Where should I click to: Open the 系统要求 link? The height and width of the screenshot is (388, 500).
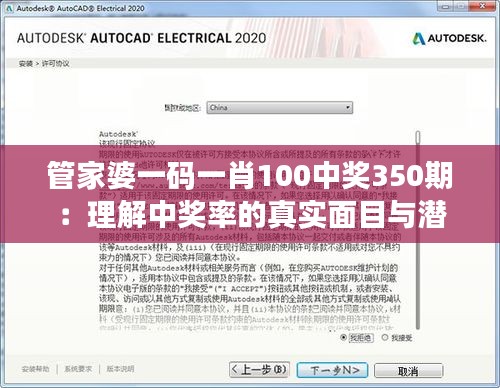tap(78, 369)
